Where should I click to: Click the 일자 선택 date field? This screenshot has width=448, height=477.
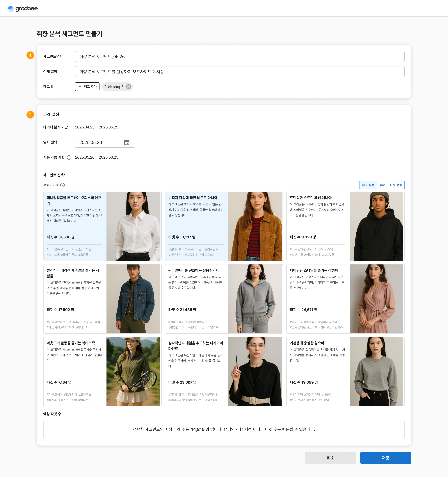pos(104,142)
